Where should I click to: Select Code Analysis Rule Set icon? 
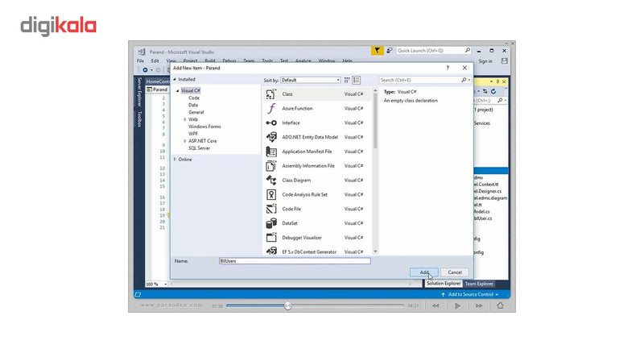tap(271, 194)
